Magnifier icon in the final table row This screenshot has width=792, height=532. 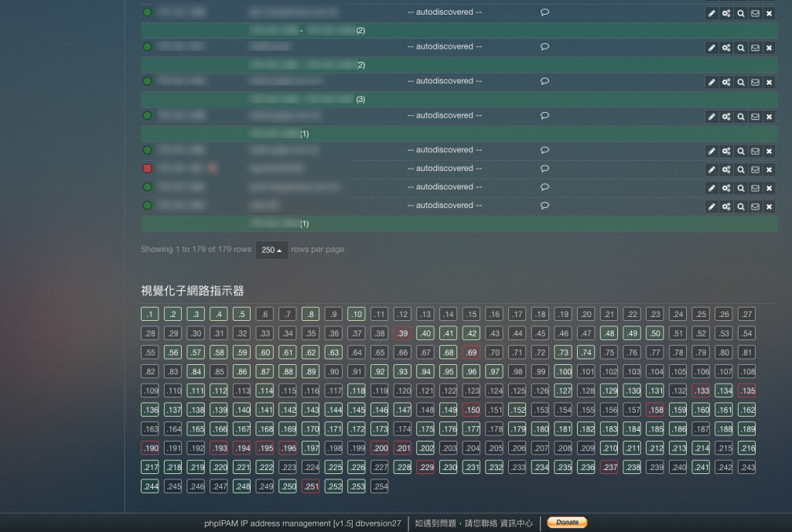[x=740, y=206]
